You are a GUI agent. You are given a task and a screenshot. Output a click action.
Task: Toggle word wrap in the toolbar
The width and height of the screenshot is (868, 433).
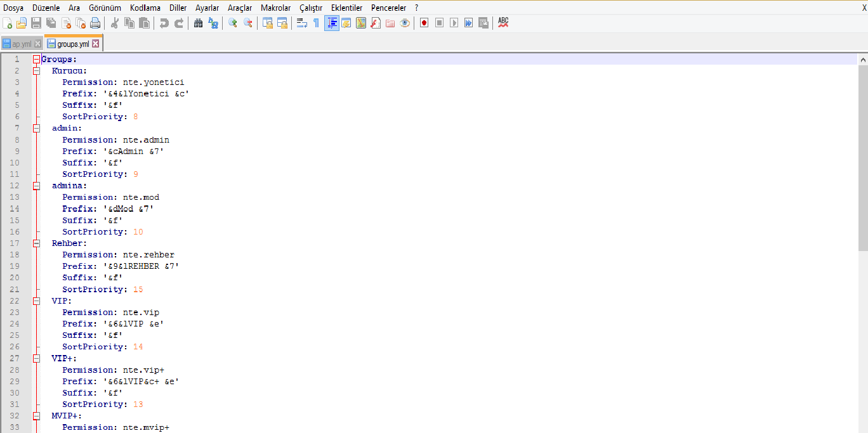coord(302,23)
